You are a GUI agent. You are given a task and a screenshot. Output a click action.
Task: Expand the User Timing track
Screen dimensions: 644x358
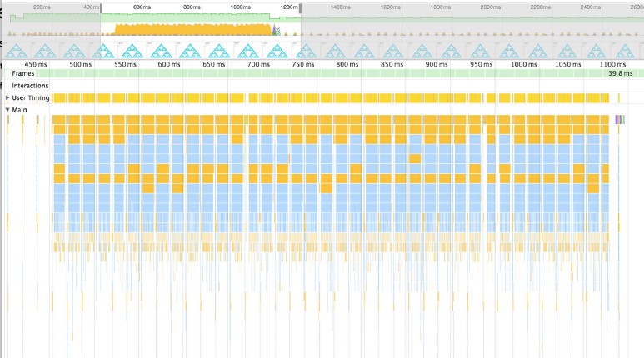[7, 98]
